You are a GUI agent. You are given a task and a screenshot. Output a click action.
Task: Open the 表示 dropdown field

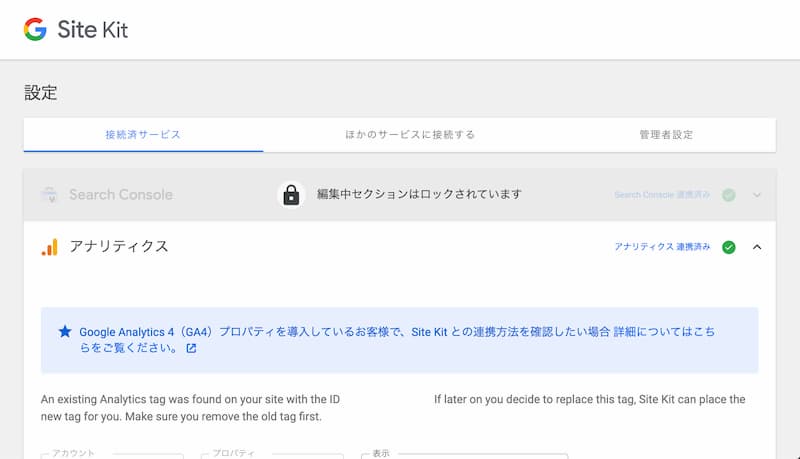coord(464,455)
